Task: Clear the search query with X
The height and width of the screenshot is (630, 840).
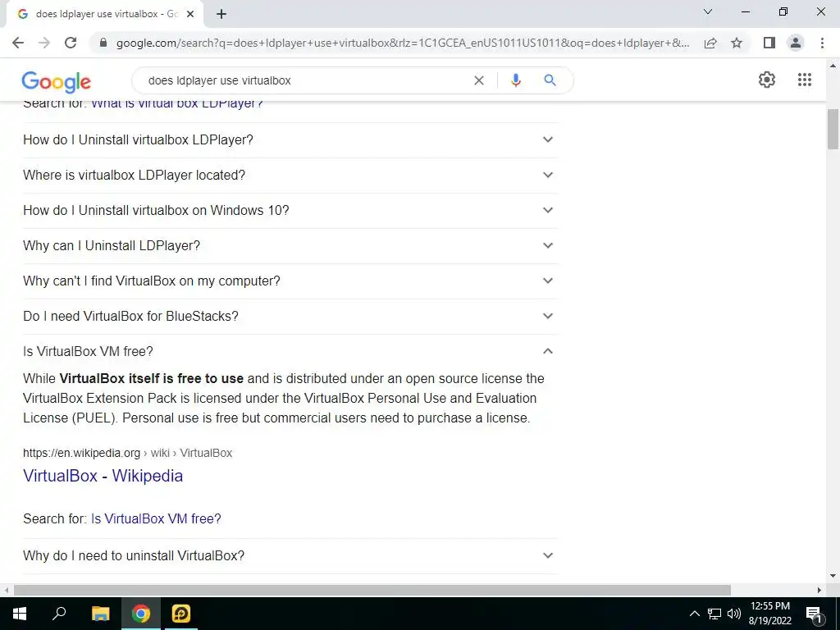Action: (479, 80)
